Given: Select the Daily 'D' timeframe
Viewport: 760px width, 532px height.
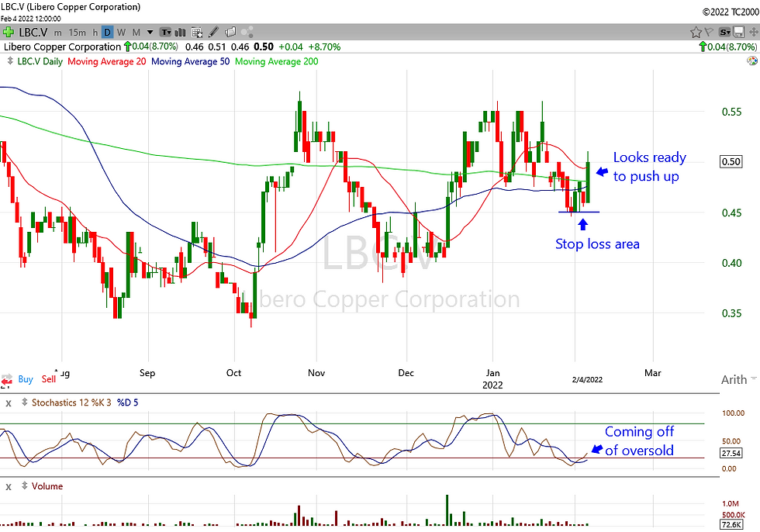Looking at the screenshot, I should [x=107, y=33].
